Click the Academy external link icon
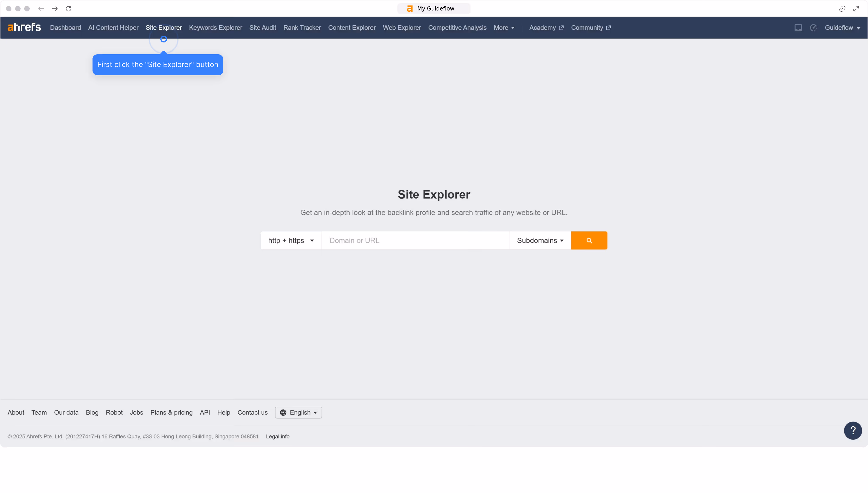The image size is (868, 493). (x=561, y=27)
